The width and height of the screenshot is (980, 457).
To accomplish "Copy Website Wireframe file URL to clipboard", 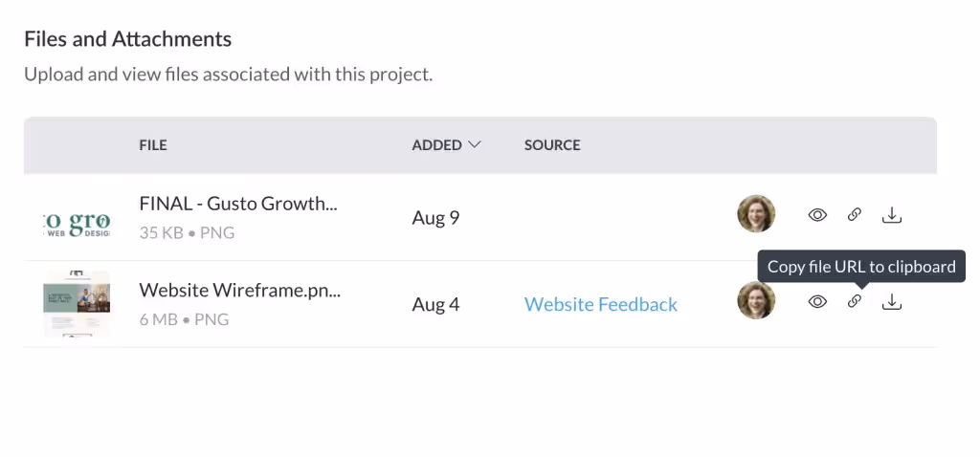I will pos(855,302).
